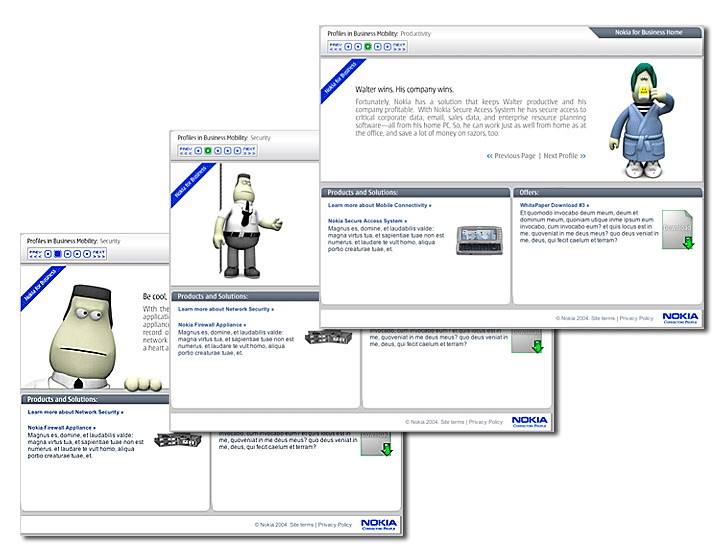Select fourth step dot on middle Security page

pyautogui.click(x=228, y=151)
